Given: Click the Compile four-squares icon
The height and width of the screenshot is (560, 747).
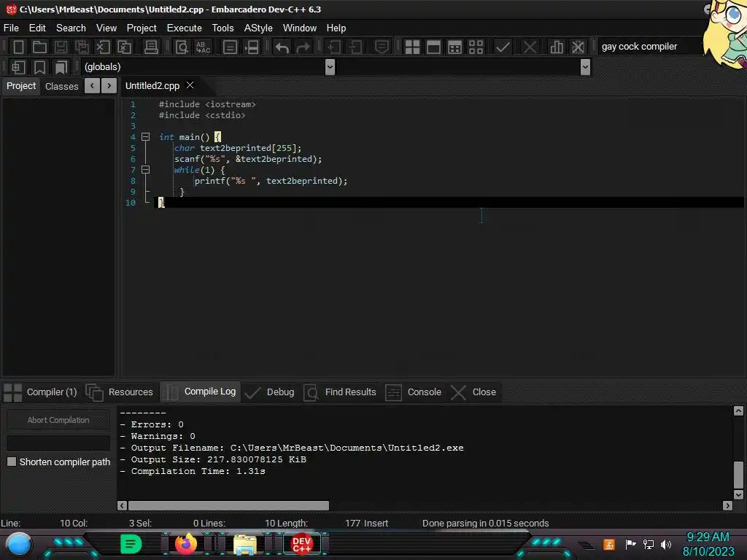Looking at the screenshot, I should 412,47.
